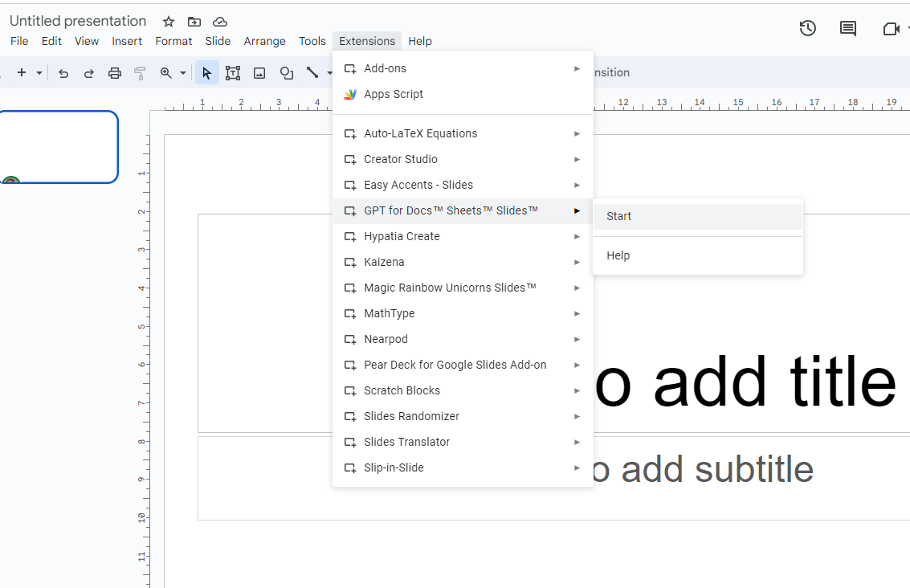This screenshot has width=910, height=588.
Task: Undo the last action
Action: point(63,73)
